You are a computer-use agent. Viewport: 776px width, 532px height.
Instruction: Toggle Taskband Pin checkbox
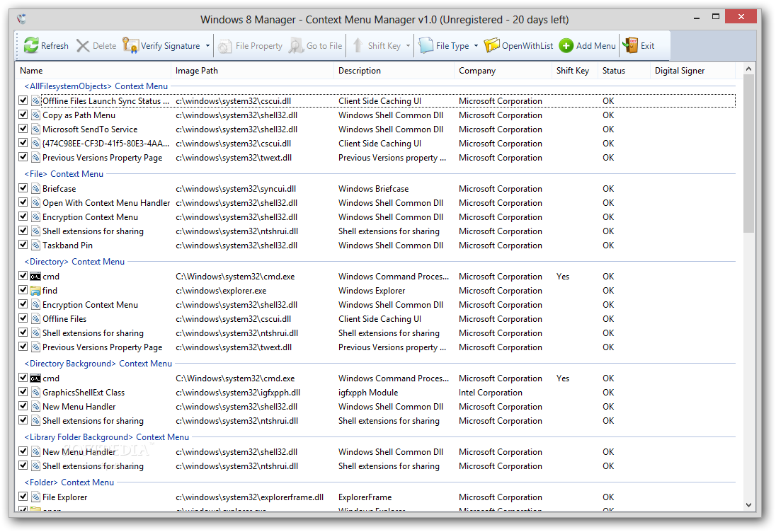(23, 245)
